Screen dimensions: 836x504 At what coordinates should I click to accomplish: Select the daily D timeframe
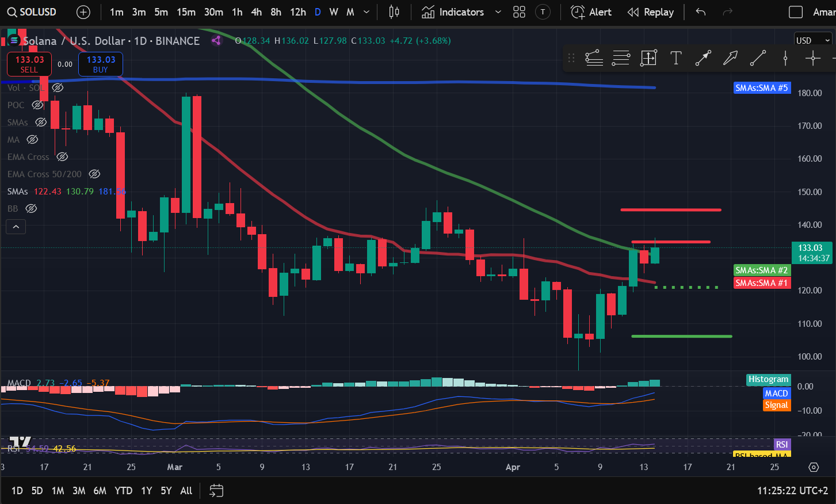pyautogui.click(x=318, y=12)
